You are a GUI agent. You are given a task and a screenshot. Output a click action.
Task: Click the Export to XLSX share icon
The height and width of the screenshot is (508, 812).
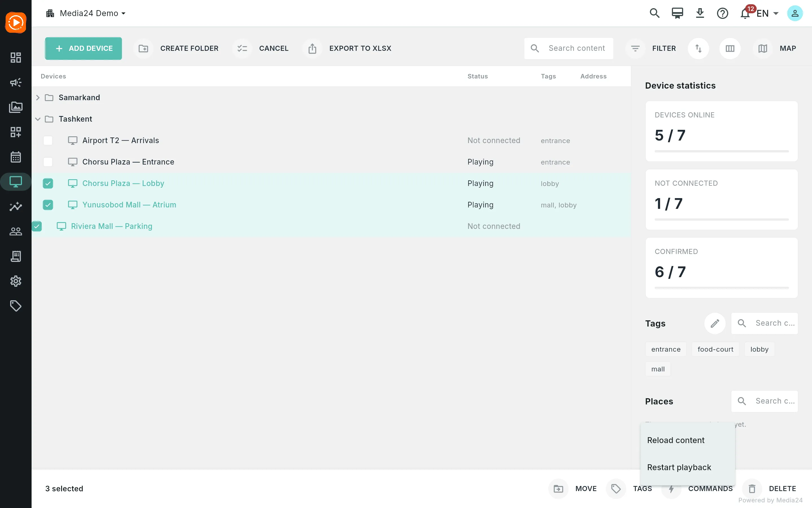click(312, 48)
